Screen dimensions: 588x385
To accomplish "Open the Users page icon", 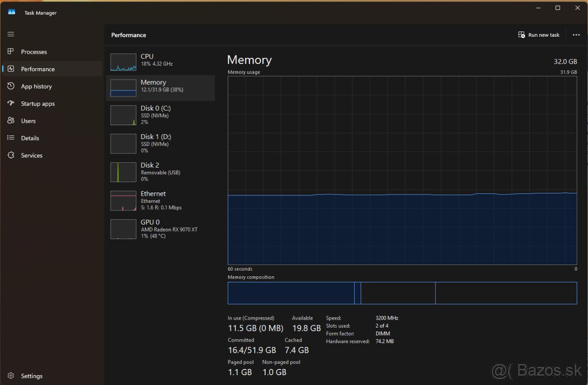I will (11, 121).
